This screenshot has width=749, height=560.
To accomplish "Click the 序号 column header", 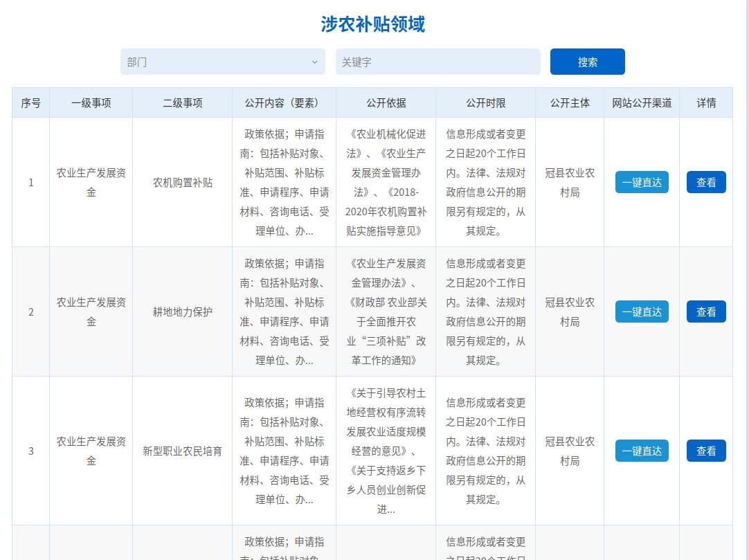I will 31,102.
